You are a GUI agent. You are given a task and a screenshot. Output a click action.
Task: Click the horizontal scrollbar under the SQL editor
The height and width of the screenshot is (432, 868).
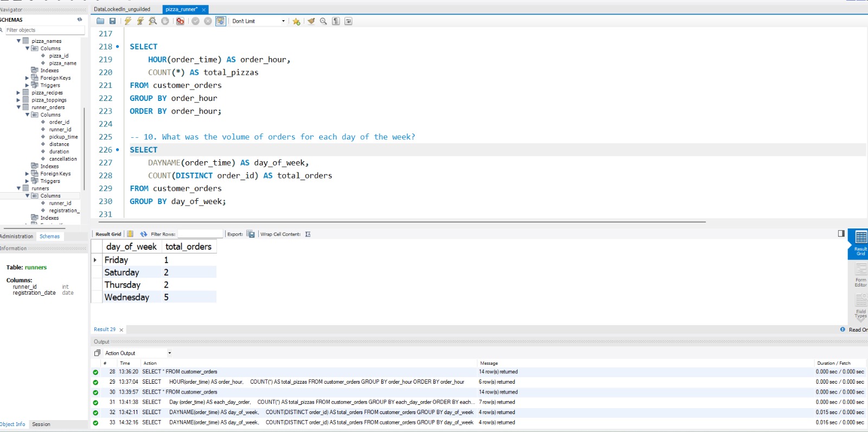pyautogui.click(x=401, y=221)
